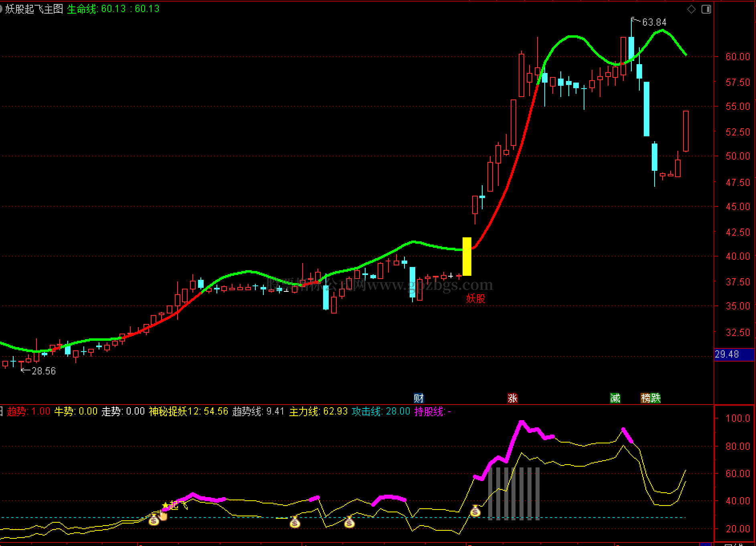Click the 牛势: 0.00 readout

click(76, 411)
